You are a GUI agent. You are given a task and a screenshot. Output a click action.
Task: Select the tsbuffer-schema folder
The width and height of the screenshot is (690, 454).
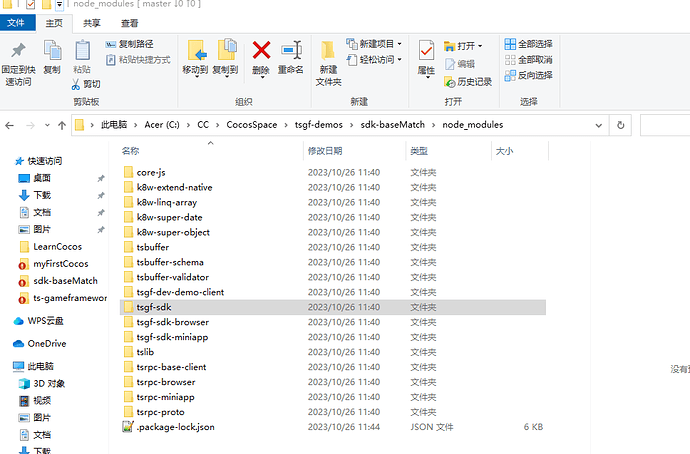tap(170, 262)
